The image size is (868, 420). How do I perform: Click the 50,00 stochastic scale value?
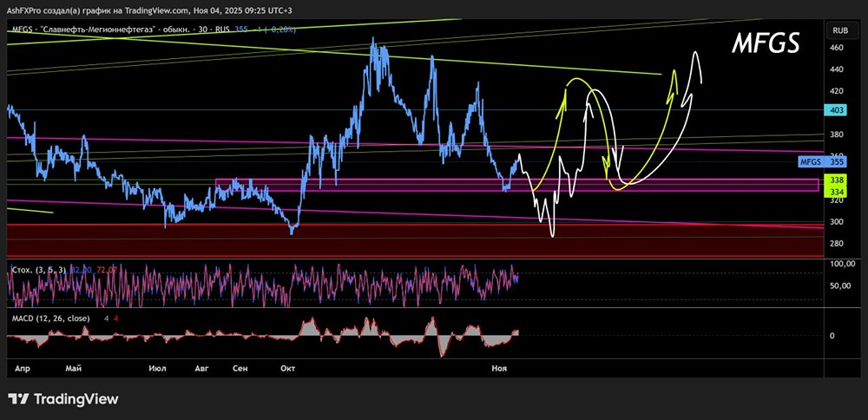coord(840,286)
